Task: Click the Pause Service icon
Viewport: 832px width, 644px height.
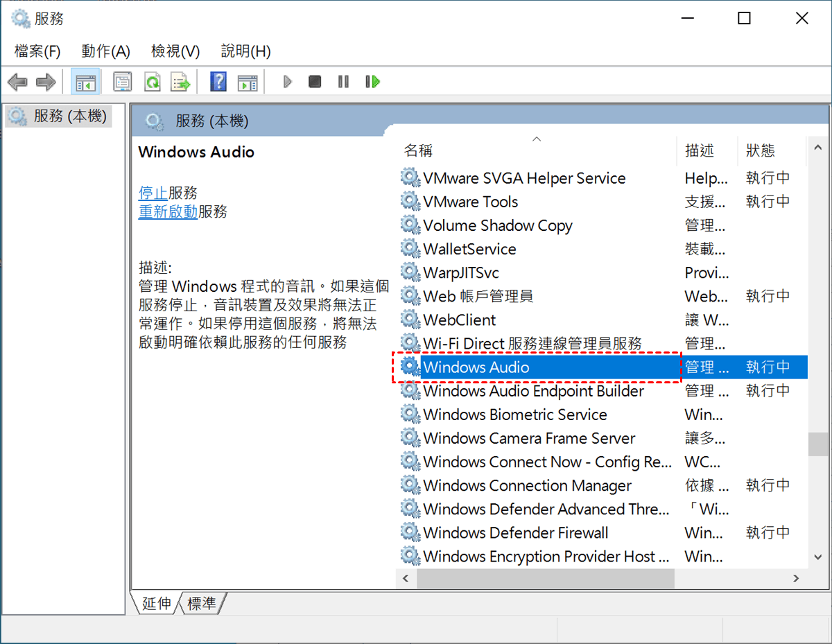Action: pyautogui.click(x=343, y=82)
